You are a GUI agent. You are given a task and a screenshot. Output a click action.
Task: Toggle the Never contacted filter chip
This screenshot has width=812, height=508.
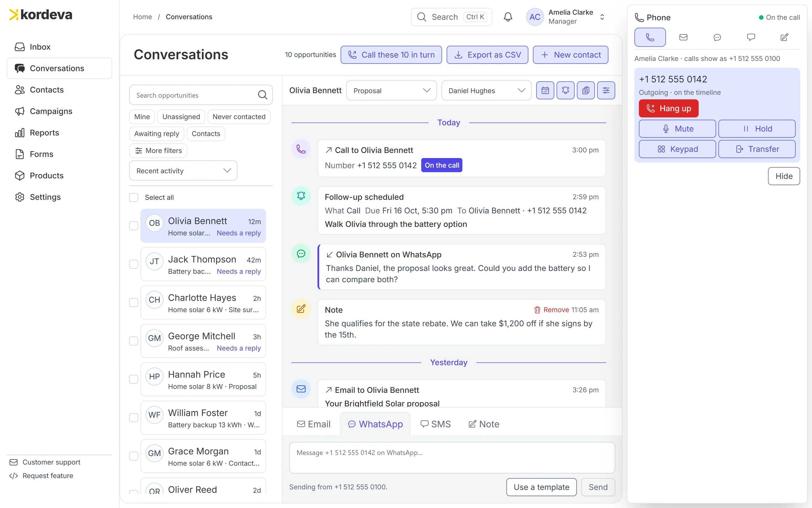[239, 117]
